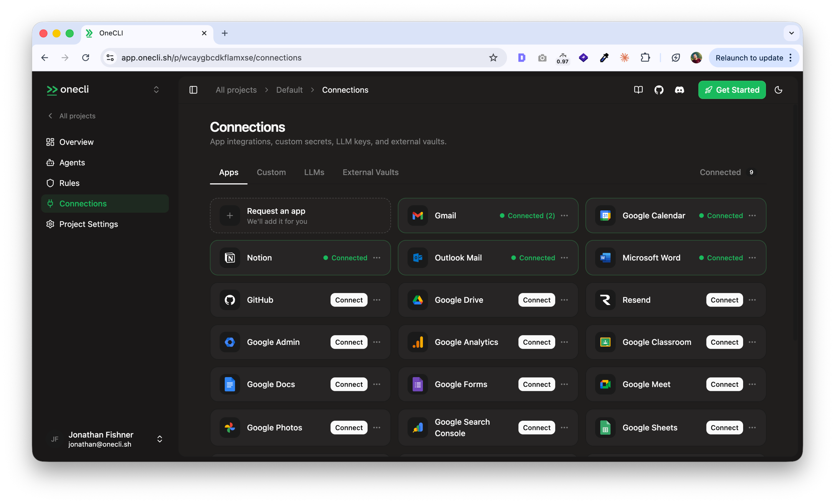Click All projects breadcrumb
The height and width of the screenshot is (504, 835).
[236, 90]
